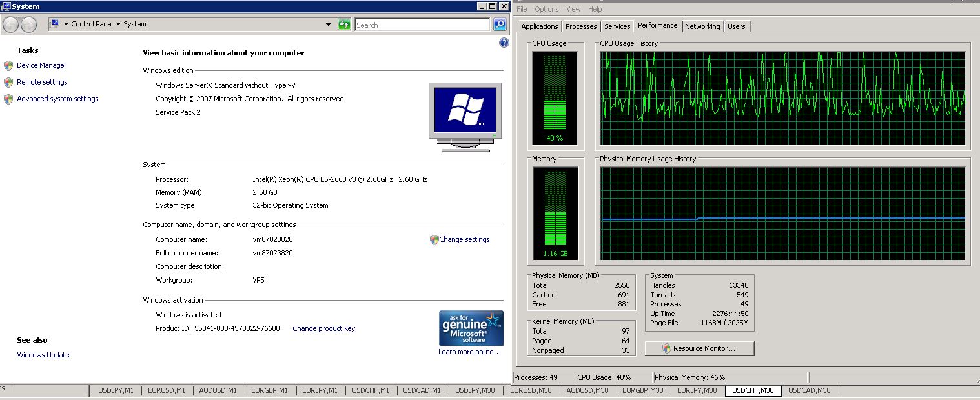Click the computer name vm87023820 value
This screenshot has height=400, width=980.
click(272, 239)
